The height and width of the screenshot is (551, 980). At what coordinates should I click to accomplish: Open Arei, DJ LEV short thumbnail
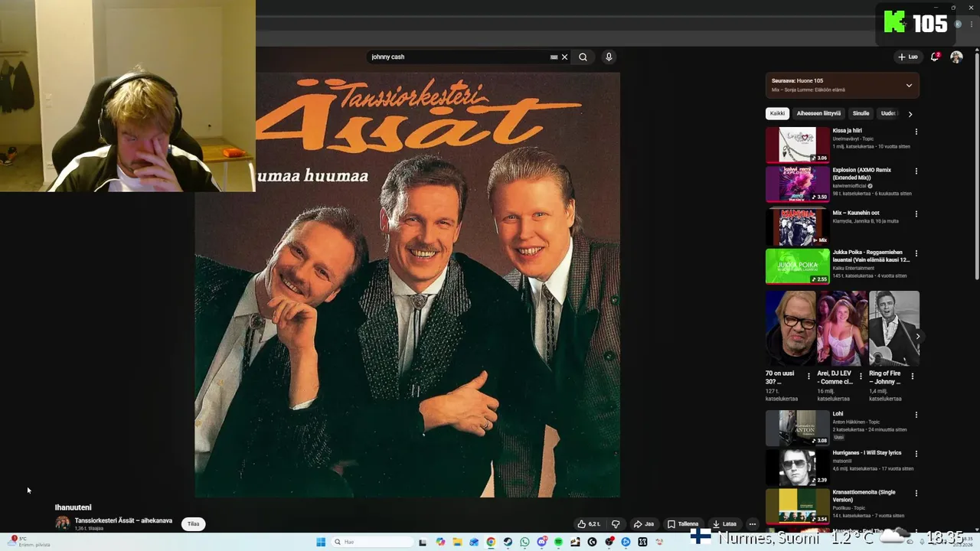(842, 328)
